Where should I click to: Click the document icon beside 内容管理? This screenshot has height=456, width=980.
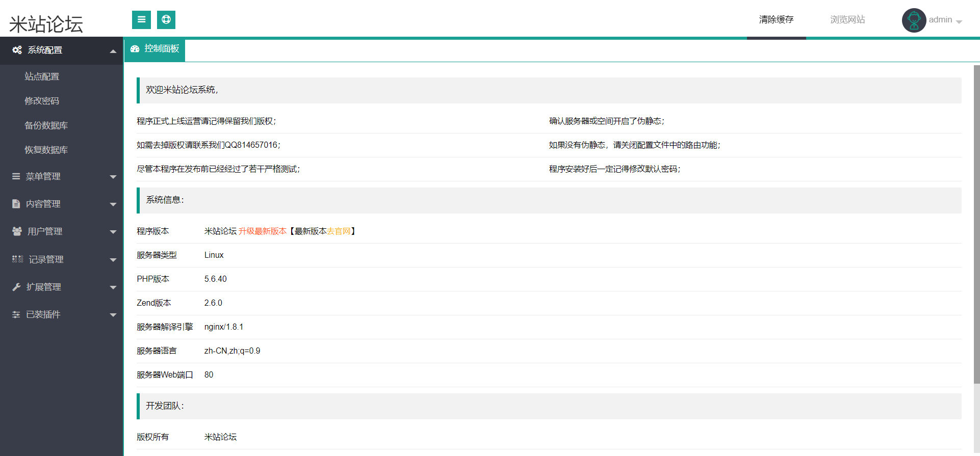pyautogui.click(x=16, y=204)
